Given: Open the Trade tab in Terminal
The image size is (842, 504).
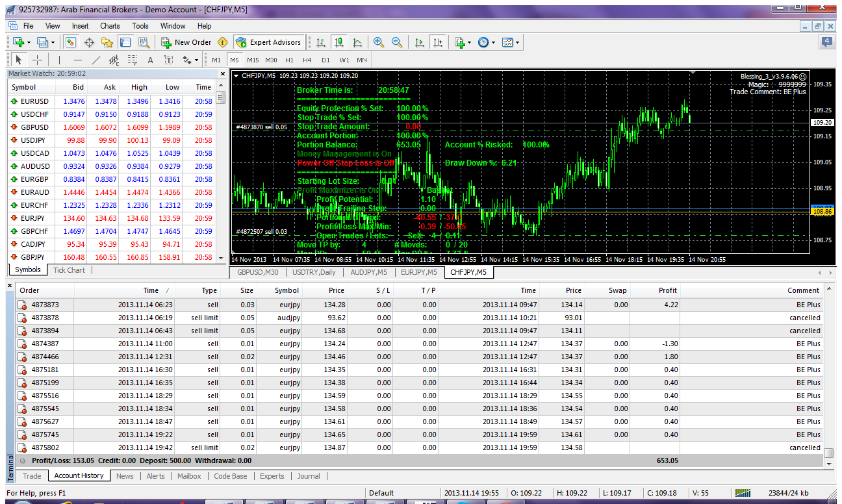Looking at the screenshot, I should 32,475.
